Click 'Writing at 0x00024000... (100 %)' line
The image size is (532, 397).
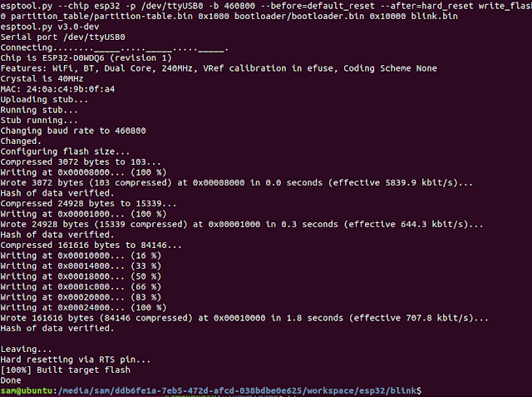(x=83, y=308)
